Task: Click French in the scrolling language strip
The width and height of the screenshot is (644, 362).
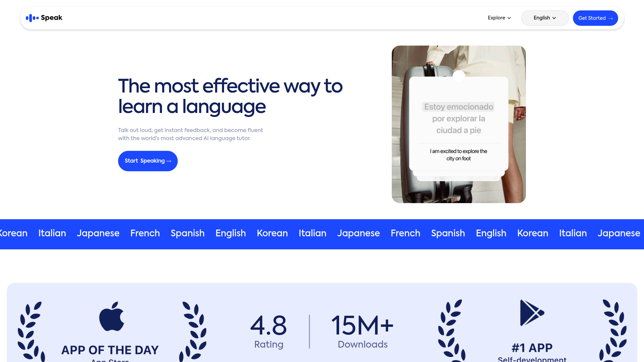Action: 145,233
